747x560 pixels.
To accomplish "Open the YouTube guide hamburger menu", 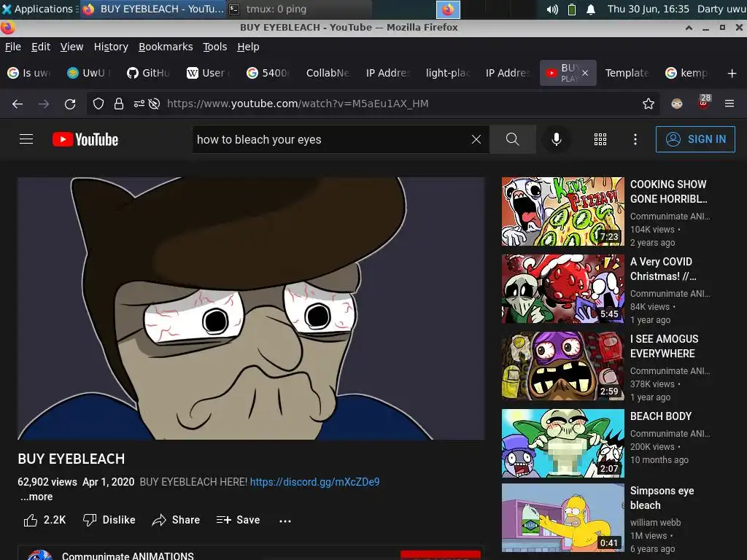I will click(x=26, y=139).
